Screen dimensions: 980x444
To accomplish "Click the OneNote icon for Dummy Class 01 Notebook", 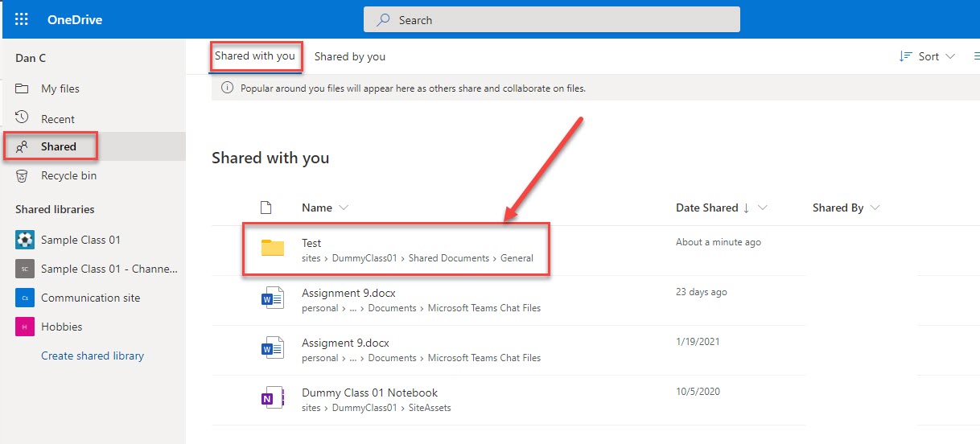I will coord(273,398).
